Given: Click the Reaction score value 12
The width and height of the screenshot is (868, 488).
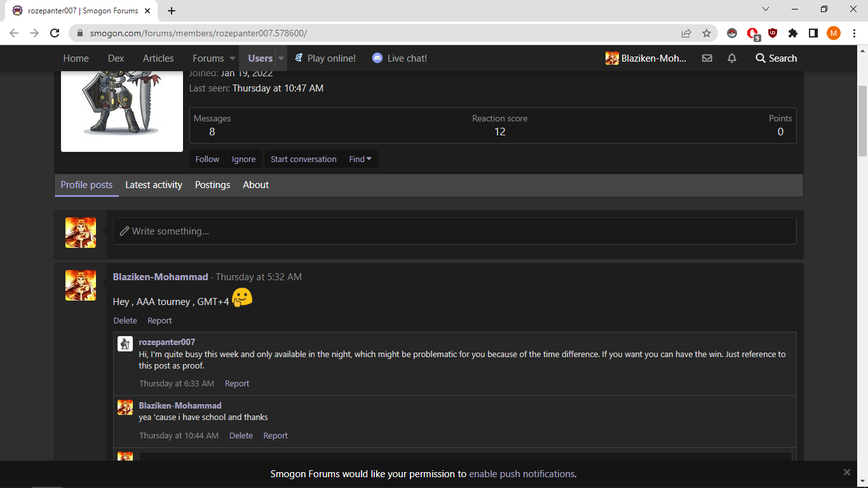Looking at the screenshot, I should coord(500,132).
